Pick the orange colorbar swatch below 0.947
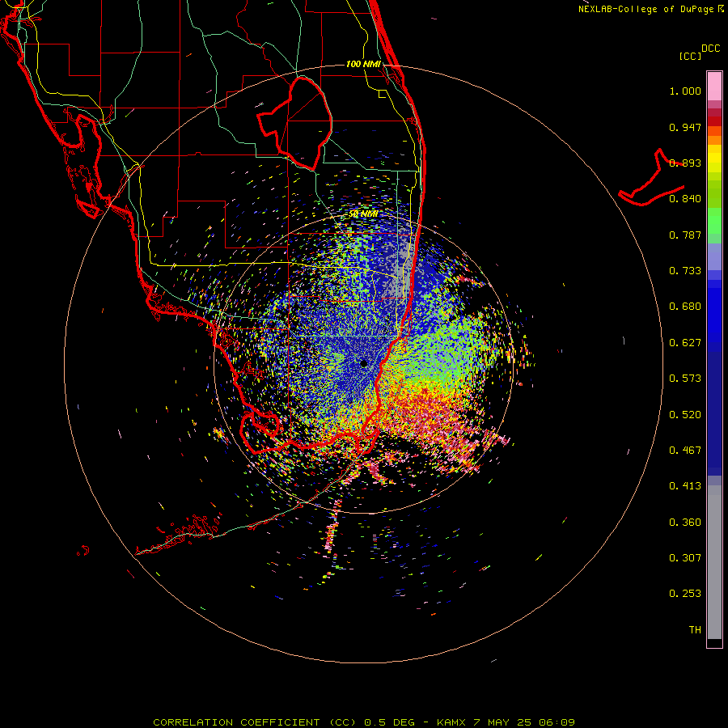The width and height of the screenshot is (728, 728). coord(714,140)
